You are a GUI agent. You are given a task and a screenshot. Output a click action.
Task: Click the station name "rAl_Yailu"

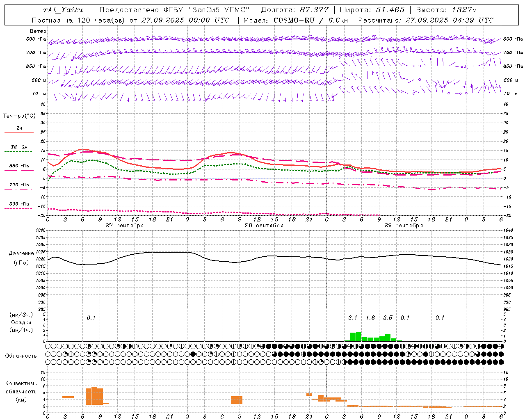coord(63,10)
